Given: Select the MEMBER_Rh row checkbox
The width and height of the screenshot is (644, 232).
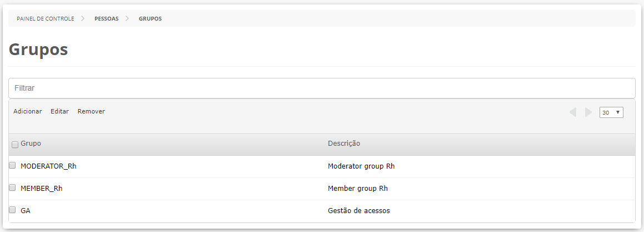Looking at the screenshot, I should tap(12, 187).
